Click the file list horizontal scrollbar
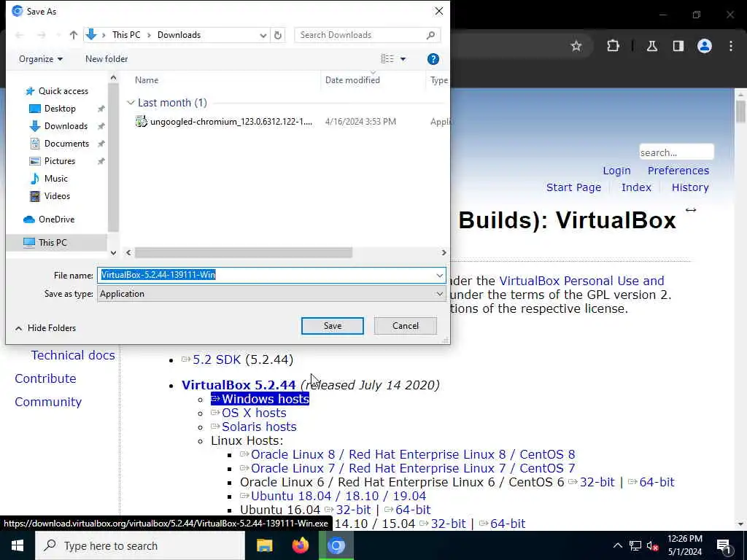This screenshot has height=560, width=747. [244, 252]
